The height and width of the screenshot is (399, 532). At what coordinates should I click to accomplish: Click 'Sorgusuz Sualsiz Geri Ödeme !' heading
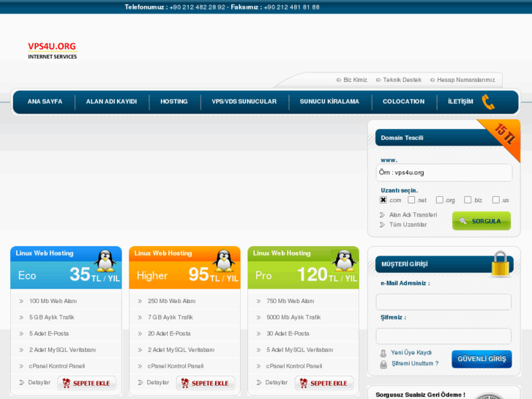click(420, 395)
